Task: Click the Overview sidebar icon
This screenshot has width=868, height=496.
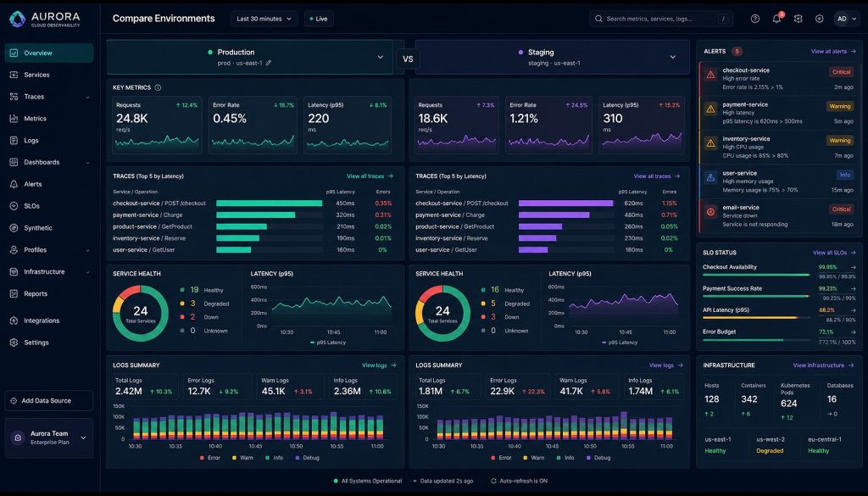Action: click(x=14, y=53)
